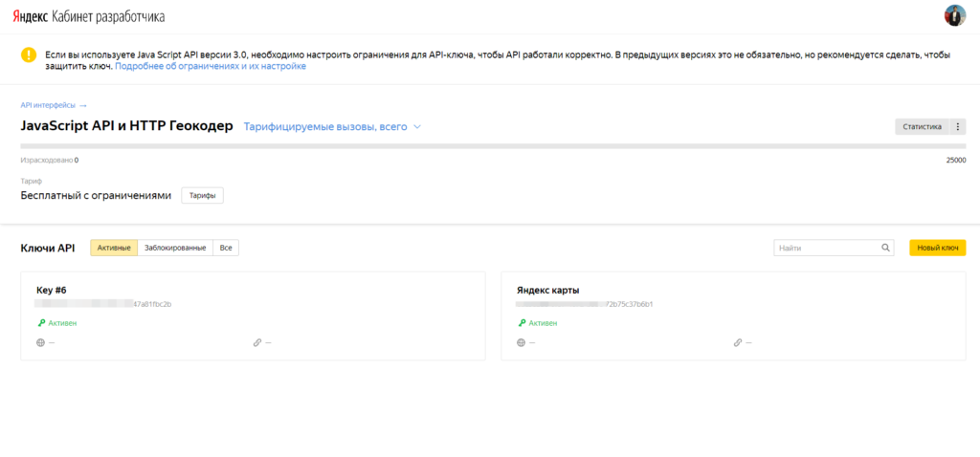Click the Тарифы button
This screenshot has width=980, height=457.
click(x=203, y=195)
